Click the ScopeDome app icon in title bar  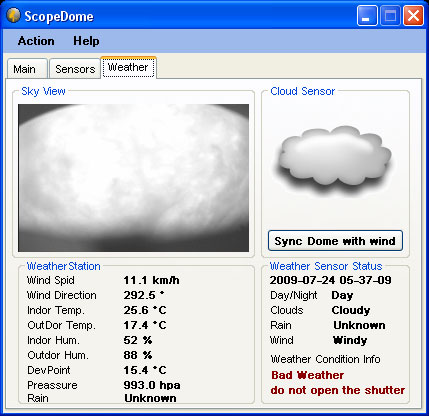13,16
